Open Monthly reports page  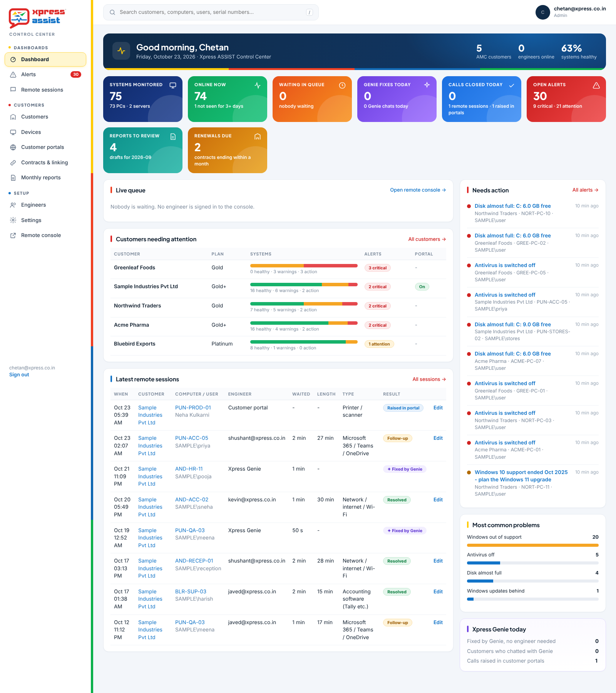45,178
